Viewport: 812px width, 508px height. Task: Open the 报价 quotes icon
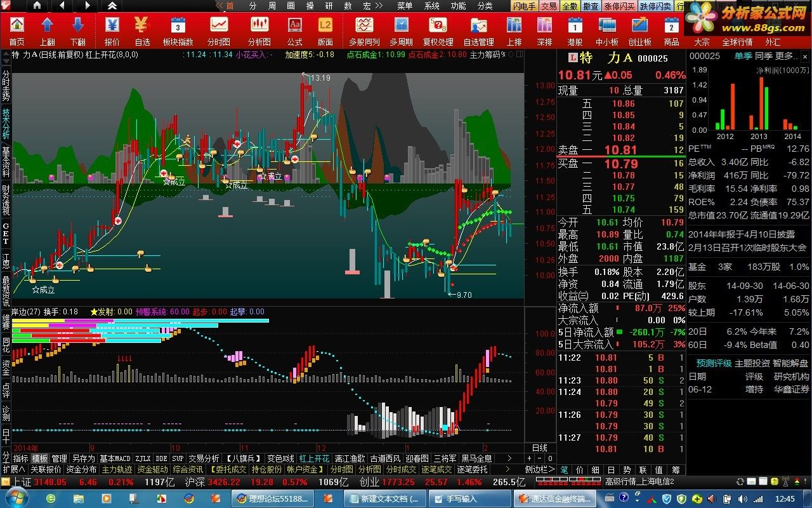tap(112, 30)
